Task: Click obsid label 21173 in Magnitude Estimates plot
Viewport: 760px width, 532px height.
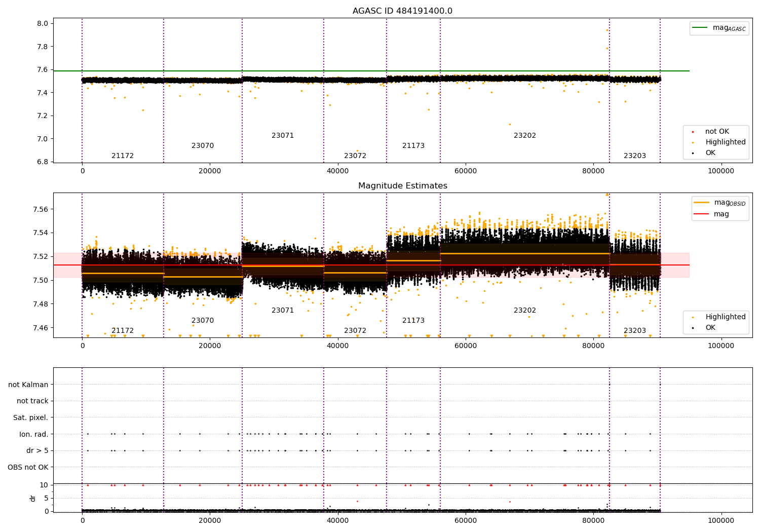Action: (413, 321)
